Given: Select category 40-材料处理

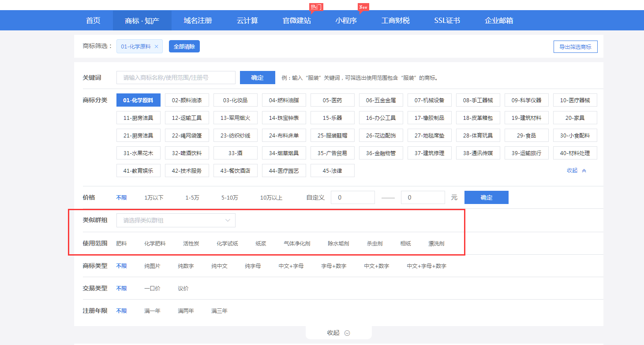Looking at the screenshot, I should point(575,153).
